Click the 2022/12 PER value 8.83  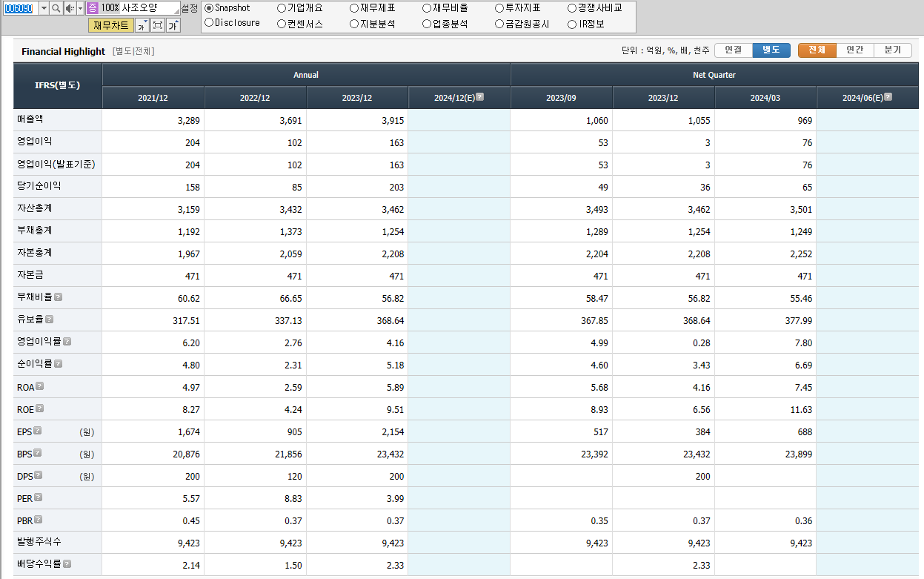click(293, 498)
